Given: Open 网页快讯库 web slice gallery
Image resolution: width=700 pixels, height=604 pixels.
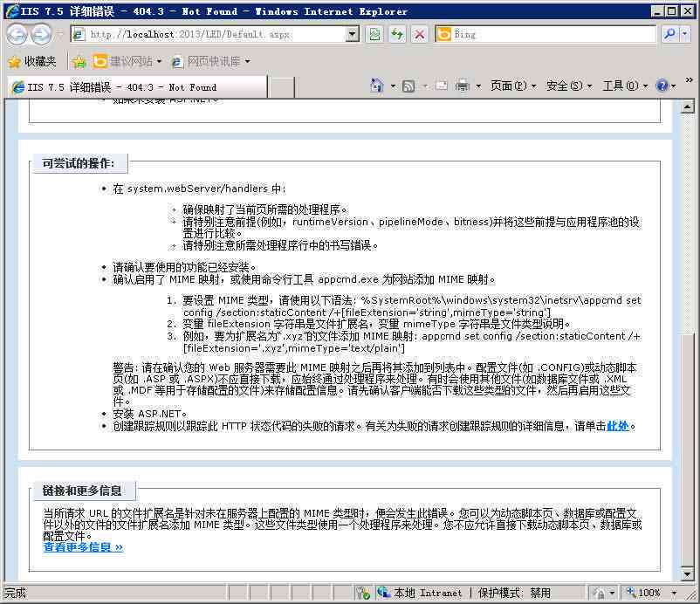Looking at the screenshot, I should 210,62.
